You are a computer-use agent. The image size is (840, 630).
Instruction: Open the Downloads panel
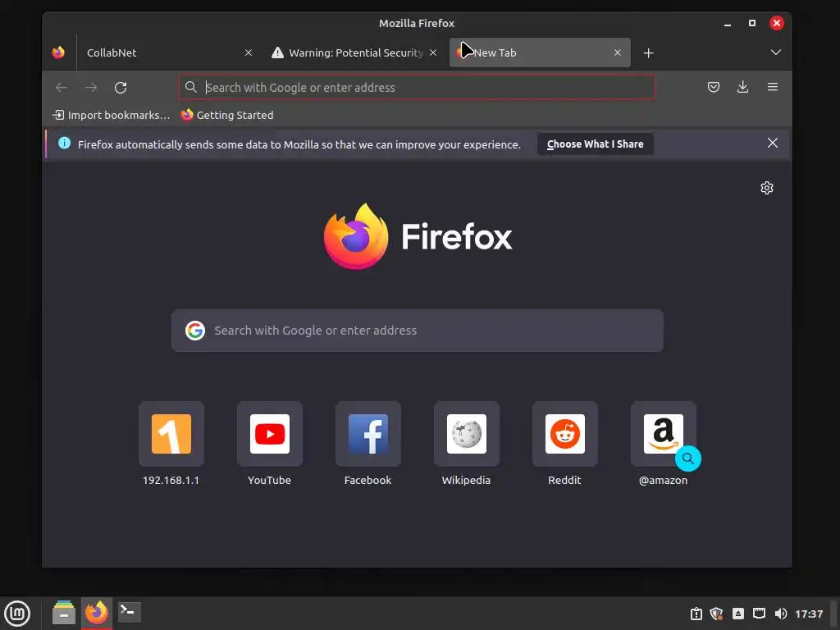742,87
